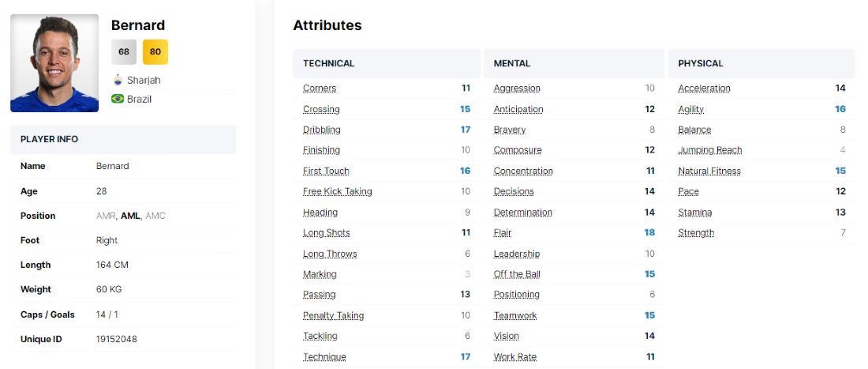Select the Flair attribute label

tap(503, 232)
